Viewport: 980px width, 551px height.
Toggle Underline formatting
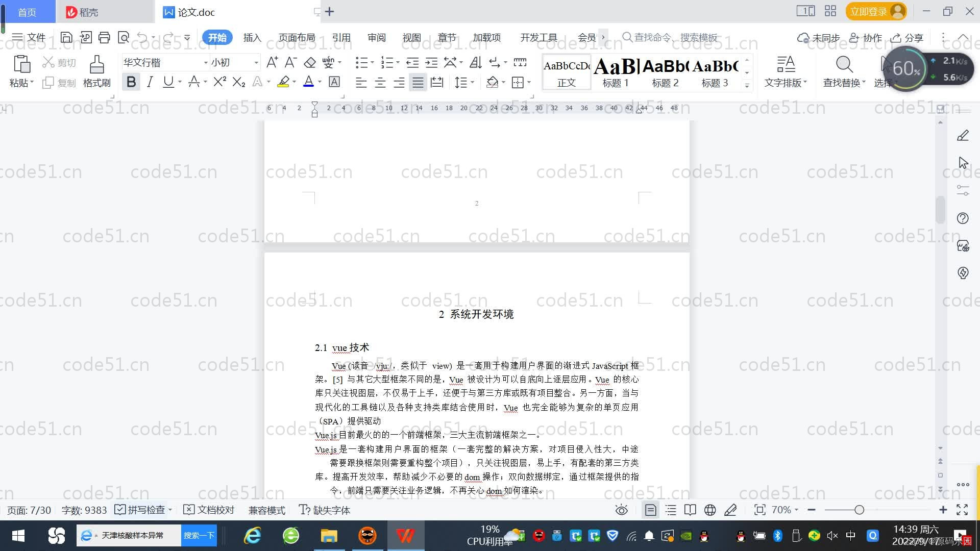click(x=168, y=82)
